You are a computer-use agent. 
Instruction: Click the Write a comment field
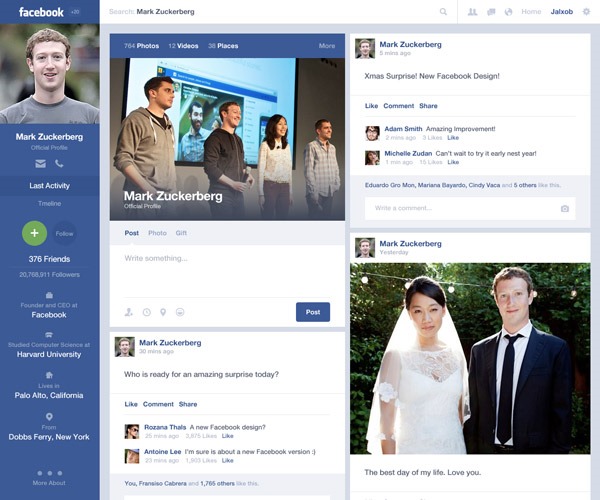click(460, 208)
